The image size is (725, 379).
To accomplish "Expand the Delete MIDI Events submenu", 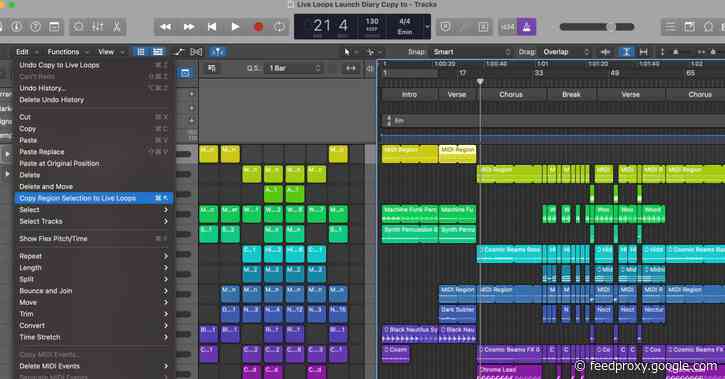I will [94, 366].
